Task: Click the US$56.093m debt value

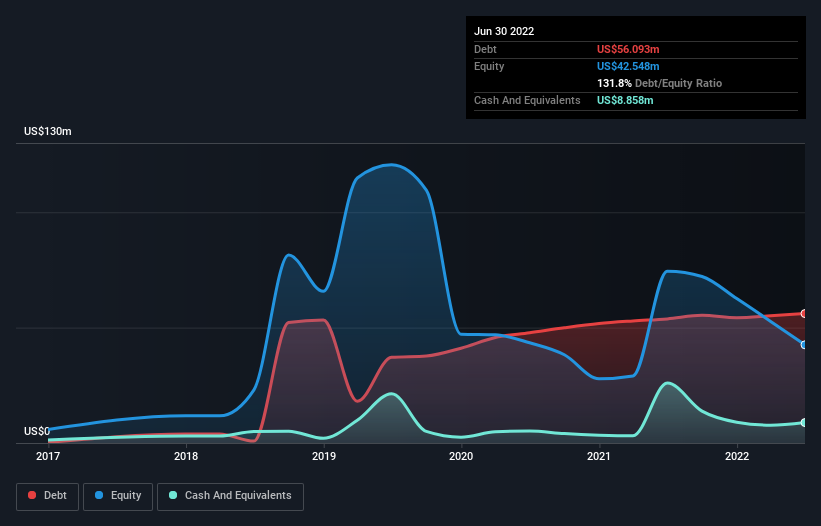Action: coord(628,49)
